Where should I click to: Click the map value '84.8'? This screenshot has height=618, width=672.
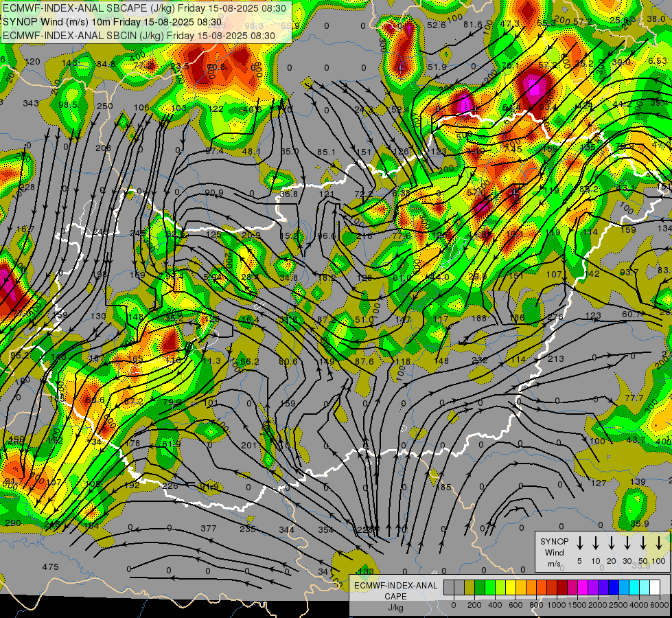tap(106, 65)
